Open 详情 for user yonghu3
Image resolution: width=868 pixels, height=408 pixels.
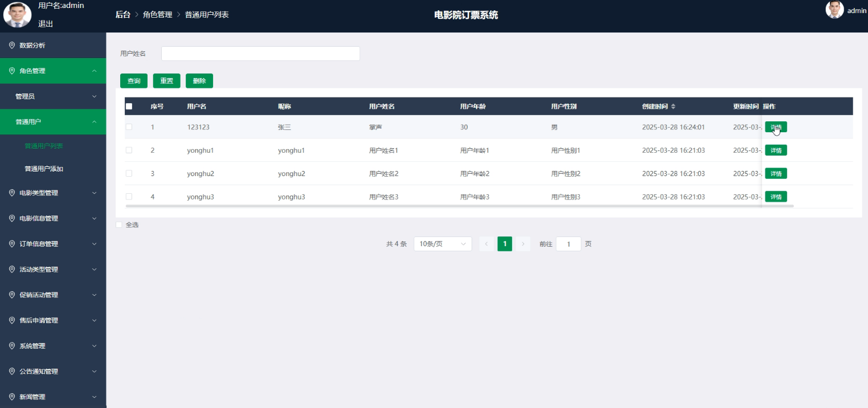coord(776,197)
